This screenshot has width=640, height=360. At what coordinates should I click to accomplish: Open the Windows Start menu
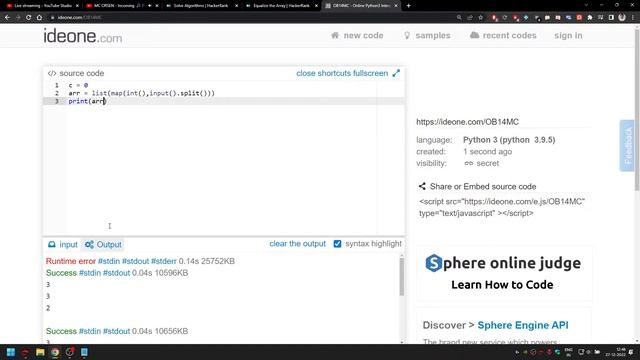[x=11, y=352]
